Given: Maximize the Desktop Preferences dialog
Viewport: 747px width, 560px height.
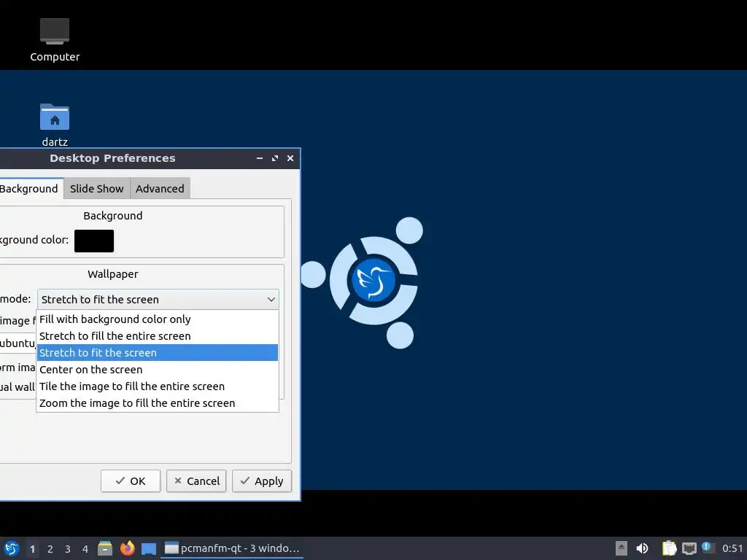Looking at the screenshot, I should click(x=275, y=158).
